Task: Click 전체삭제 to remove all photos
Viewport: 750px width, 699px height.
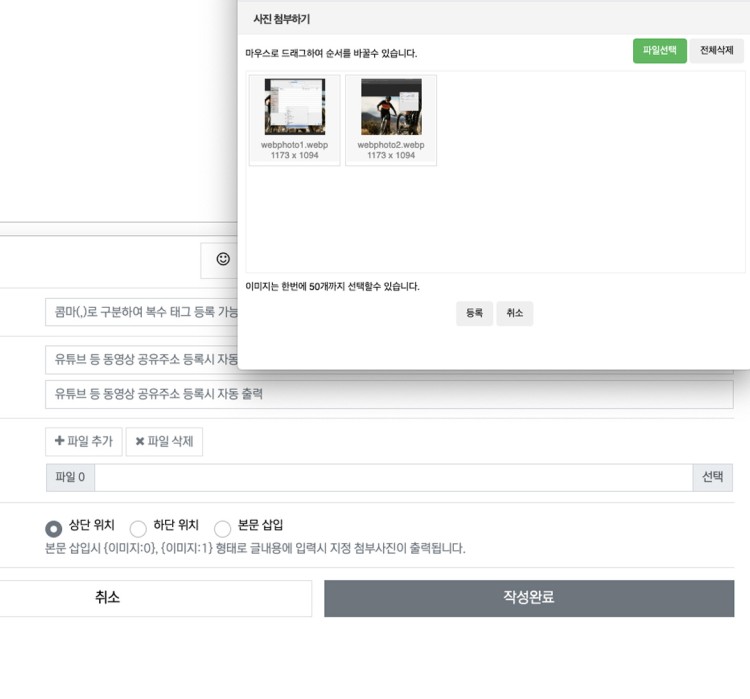Action: (x=716, y=51)
